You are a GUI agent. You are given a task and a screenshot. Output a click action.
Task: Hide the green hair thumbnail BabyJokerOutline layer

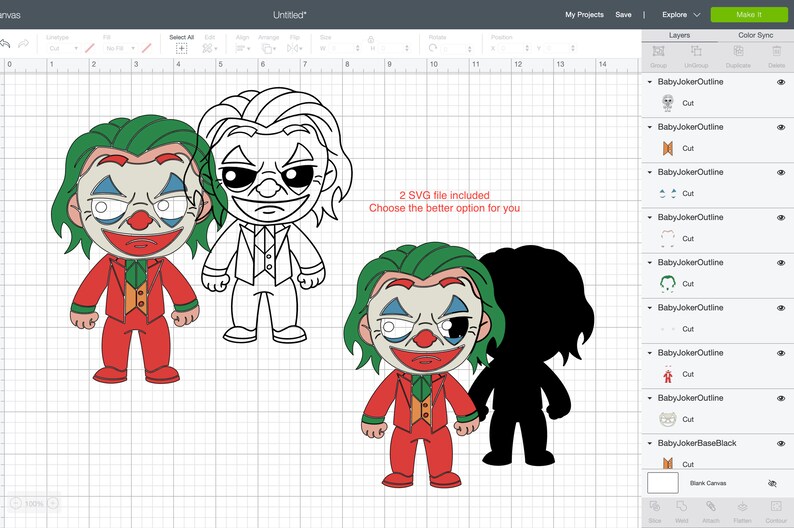[781, 263]
